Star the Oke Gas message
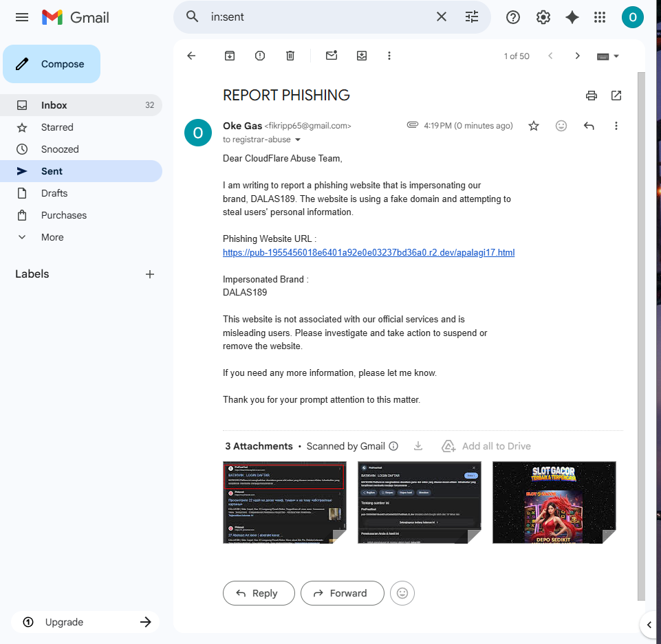The image size is (661, 644). 534,126
